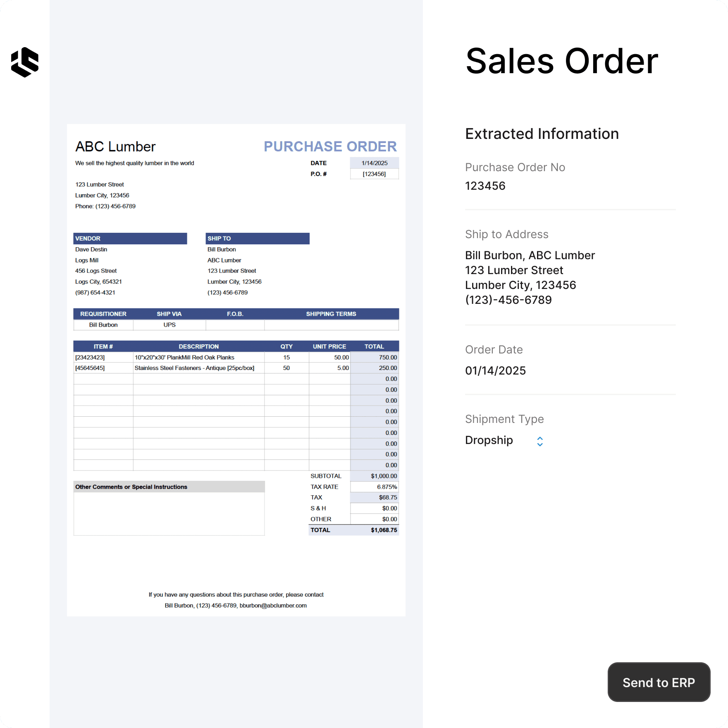This screenshot has width=728, height=728.
Task: Select the extracted Purchase Order No 123456
Action: (x=485, y=186)
